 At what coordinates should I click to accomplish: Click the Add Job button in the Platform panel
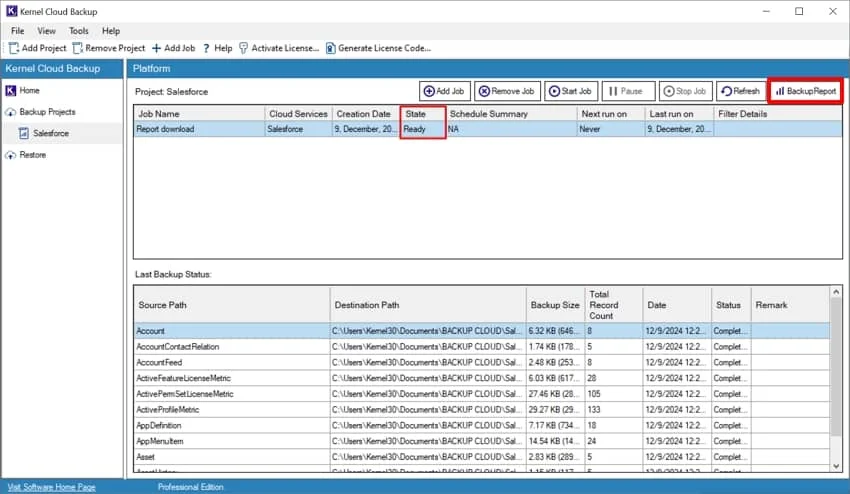tap(445, 91)
